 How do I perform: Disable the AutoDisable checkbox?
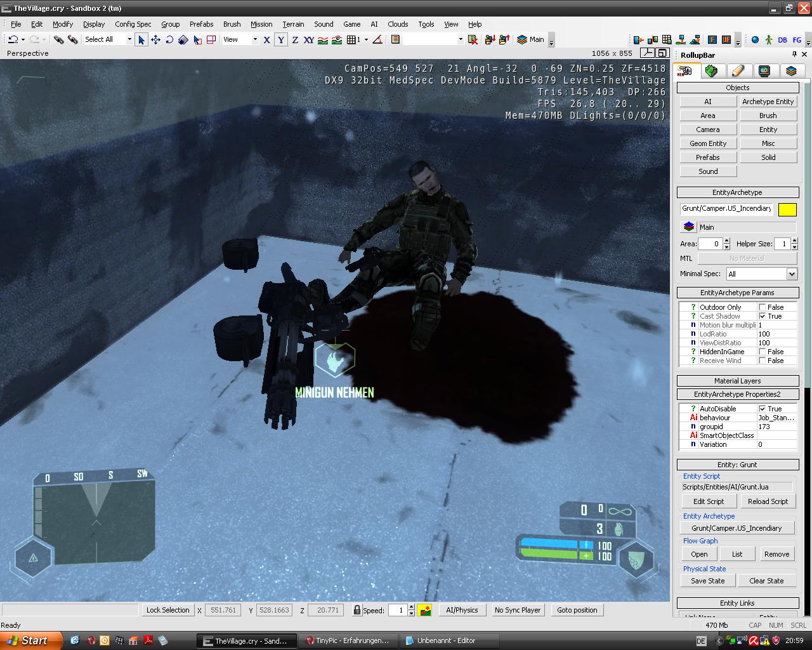(x=763, y=409)
